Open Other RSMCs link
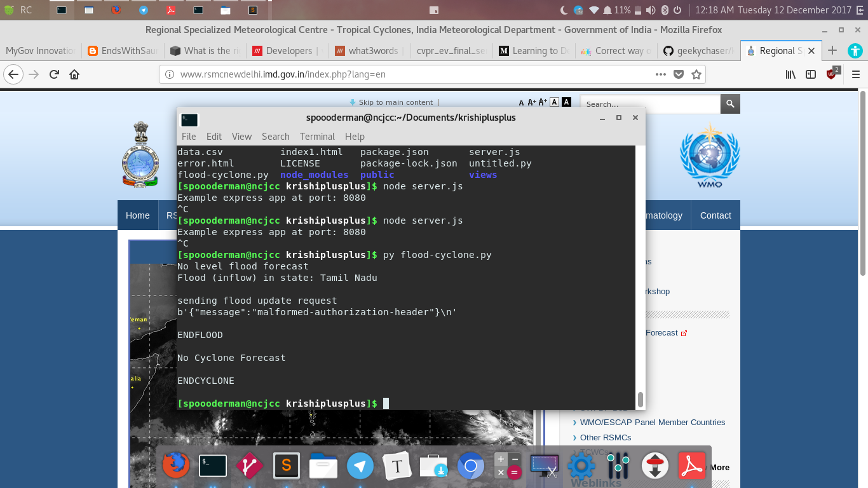The image size is (868, 488). 606,437
